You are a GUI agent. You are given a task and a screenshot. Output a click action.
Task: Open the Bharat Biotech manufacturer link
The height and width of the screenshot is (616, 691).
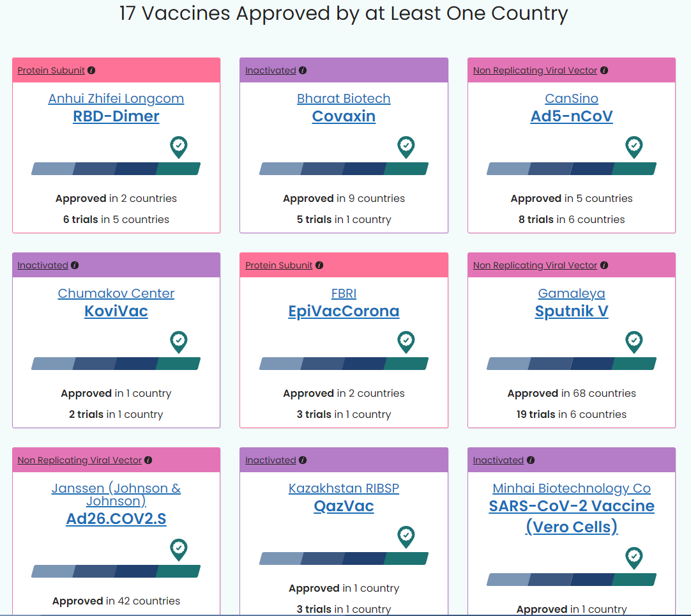[x=344, y=98]
